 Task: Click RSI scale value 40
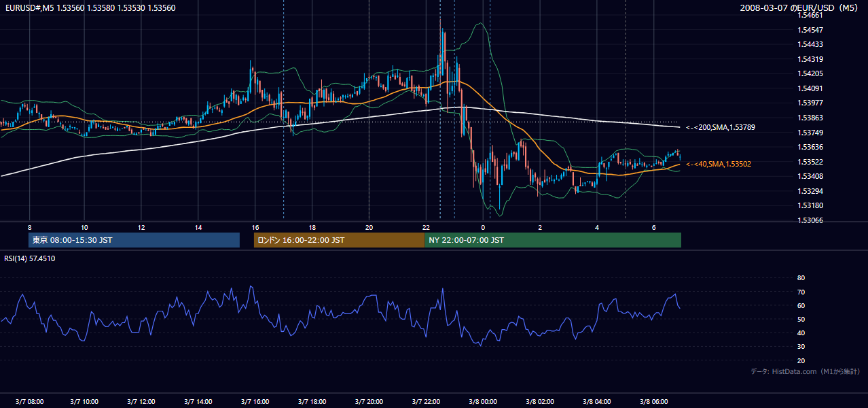(801, 333)
